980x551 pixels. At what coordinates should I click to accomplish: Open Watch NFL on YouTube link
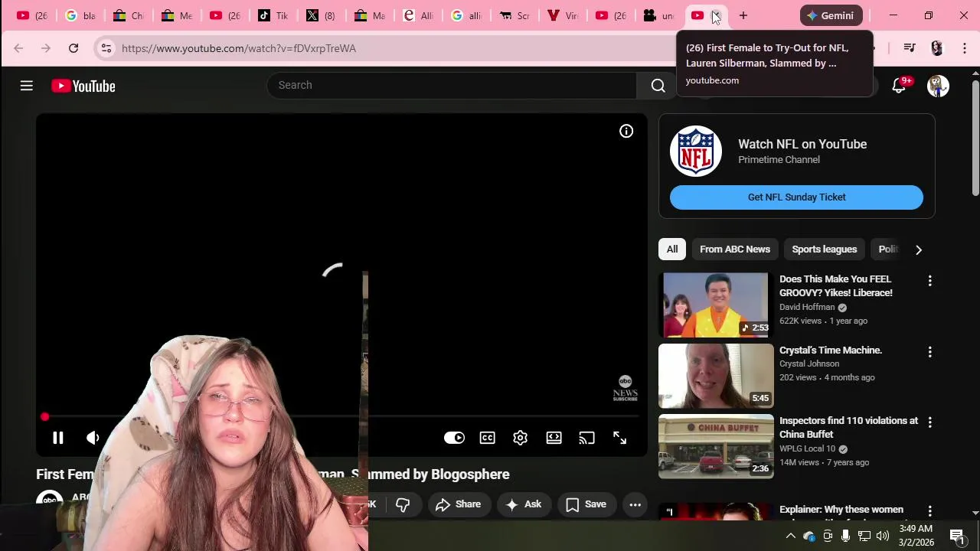tap(802, 144)
